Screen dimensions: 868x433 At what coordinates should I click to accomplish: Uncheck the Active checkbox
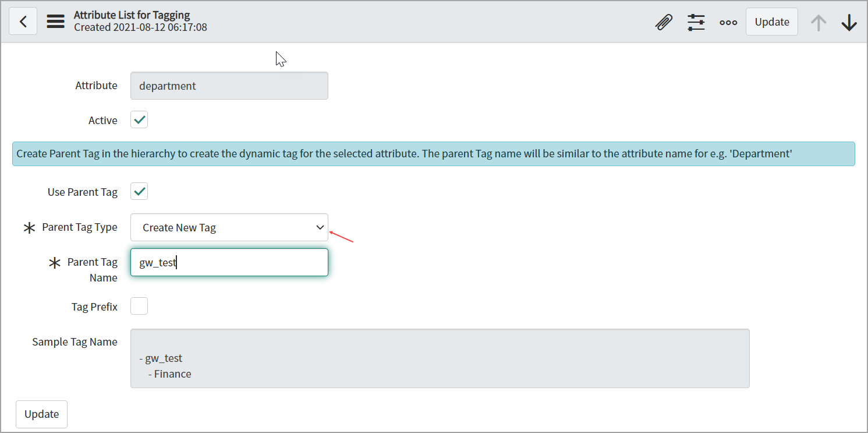pos(139,119)
